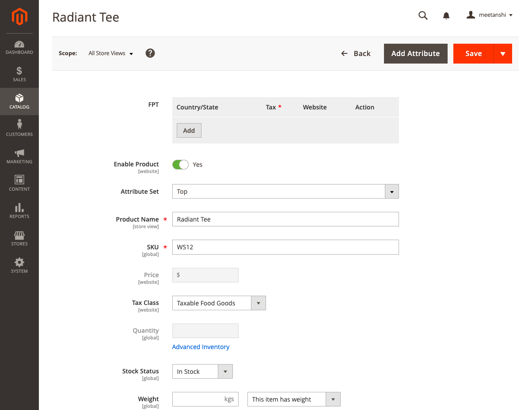532x410 pixels.
Task: Open the notifications bell
Action: click(x=446, y=15)
